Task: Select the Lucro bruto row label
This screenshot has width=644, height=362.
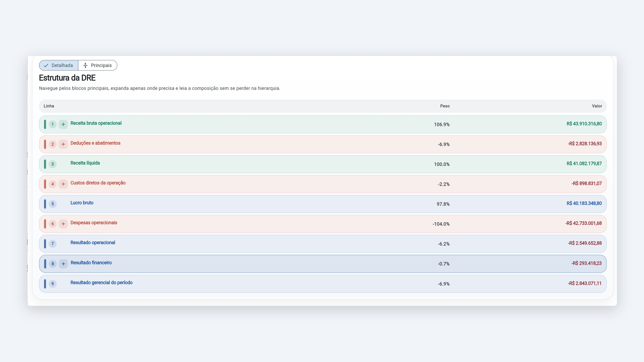Action: click(x=82, y=203)
